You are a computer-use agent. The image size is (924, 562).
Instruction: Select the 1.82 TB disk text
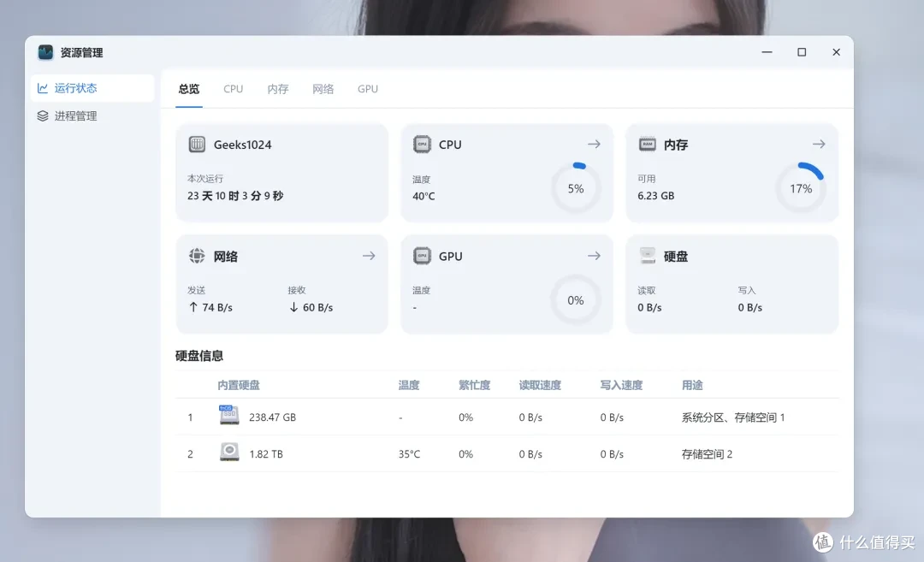266,454
